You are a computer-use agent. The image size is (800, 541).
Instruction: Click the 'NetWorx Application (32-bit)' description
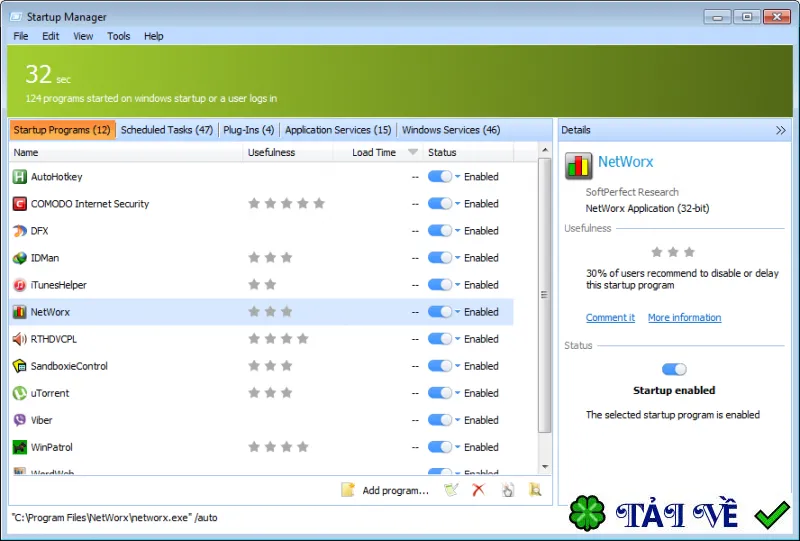click(647, 208)
